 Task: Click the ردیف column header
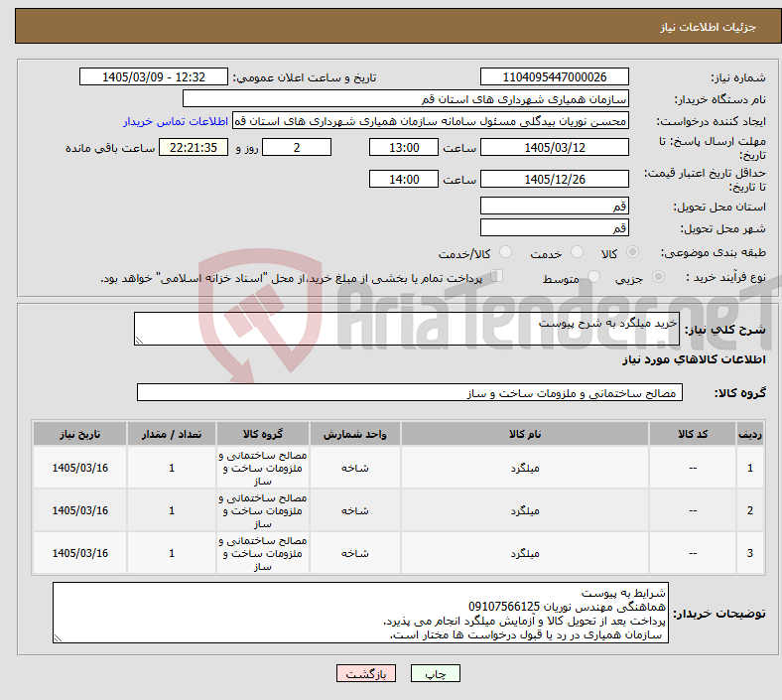(749, 434)
